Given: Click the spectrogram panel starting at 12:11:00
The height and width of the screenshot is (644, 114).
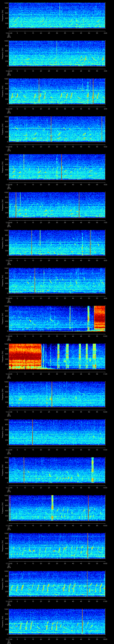Looking at the screenshot, I should coord(57,394).
